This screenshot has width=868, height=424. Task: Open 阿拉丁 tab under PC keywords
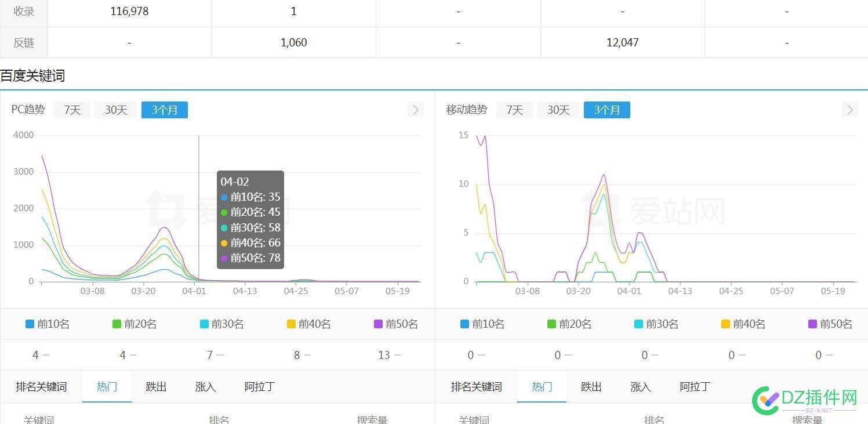pos(259,387)
